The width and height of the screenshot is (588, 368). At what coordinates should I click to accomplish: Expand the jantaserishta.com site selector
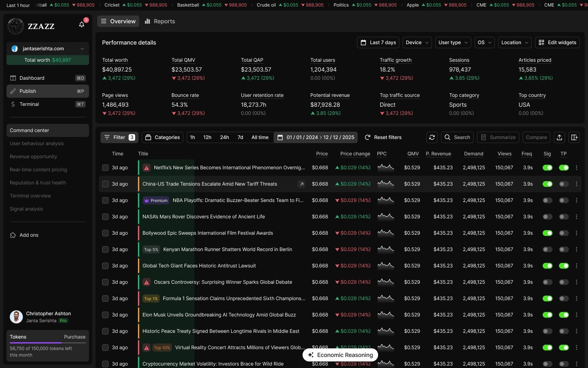(48, 48)
